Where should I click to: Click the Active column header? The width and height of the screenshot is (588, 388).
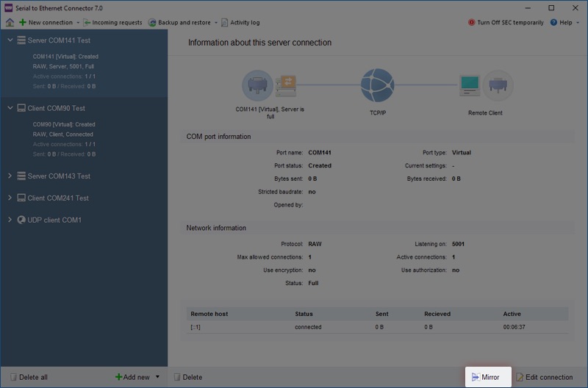[x=512, y=314]
